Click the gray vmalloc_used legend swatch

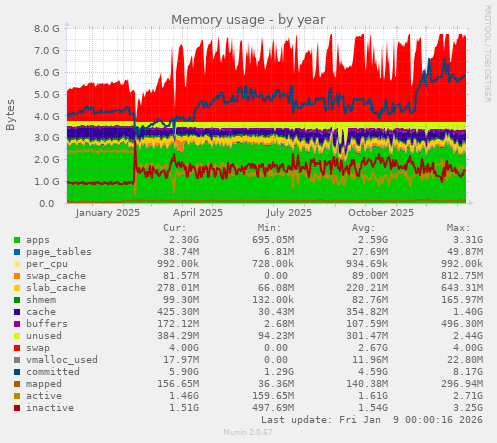point(17,360)
